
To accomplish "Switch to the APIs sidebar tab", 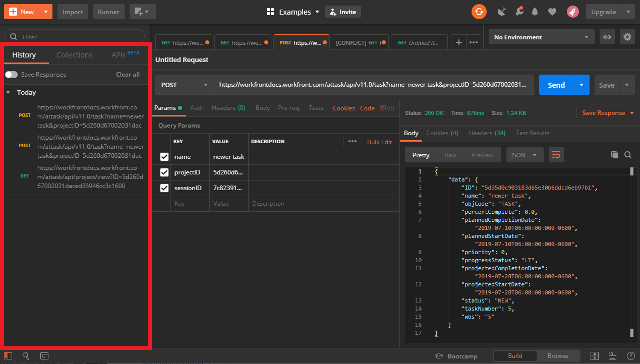I will [126, 54].
